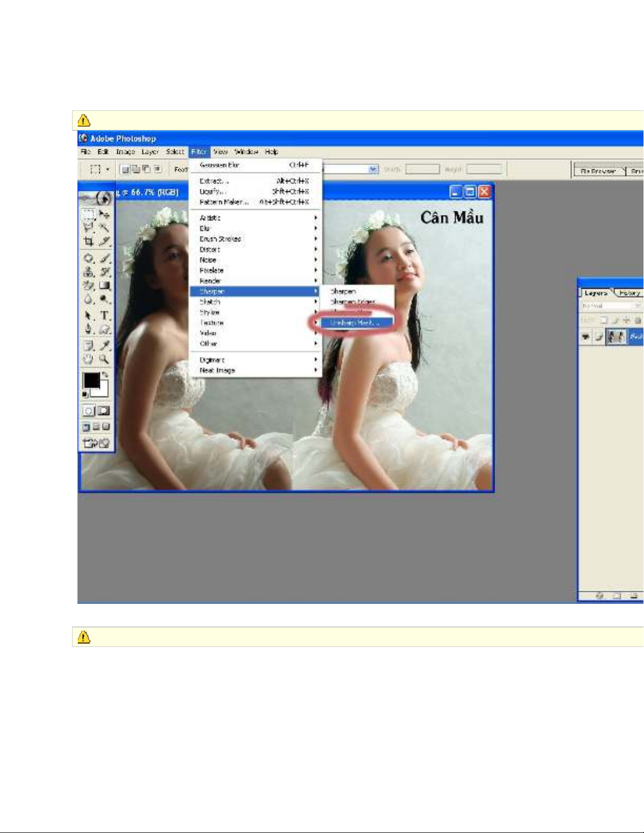Image resolution: width=644 pixels, height=833 pixels.
Task: Click the black foreground color swatch
Action: pyautogui.click(x=91, y=380)
